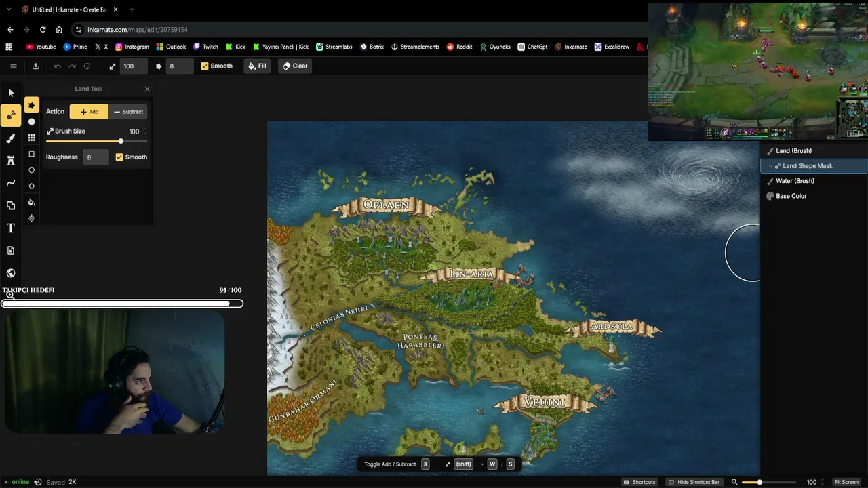Choose the square outline shape
This screenshot has height=488, width=868.
(31, 154)
